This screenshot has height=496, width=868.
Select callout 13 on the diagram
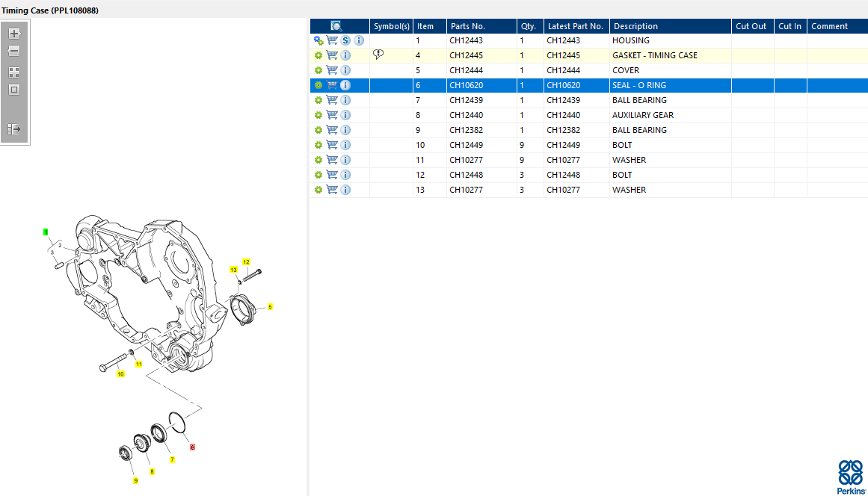click(233, 270)
